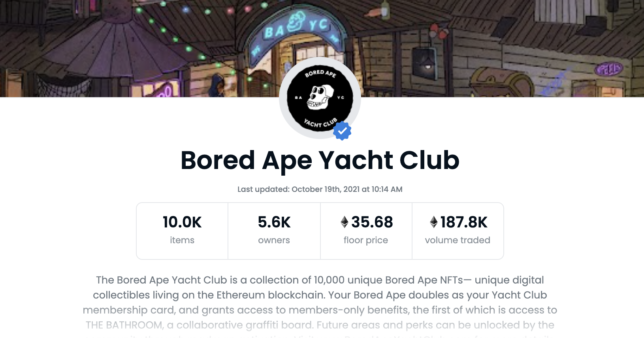
Task: Click the purple neon sign in banner
Action: tap(608, 69)
